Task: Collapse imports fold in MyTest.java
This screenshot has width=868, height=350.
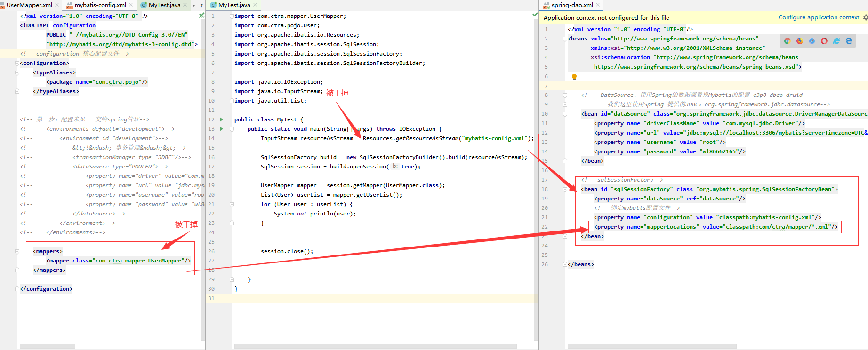Action: tap(232, 16)
